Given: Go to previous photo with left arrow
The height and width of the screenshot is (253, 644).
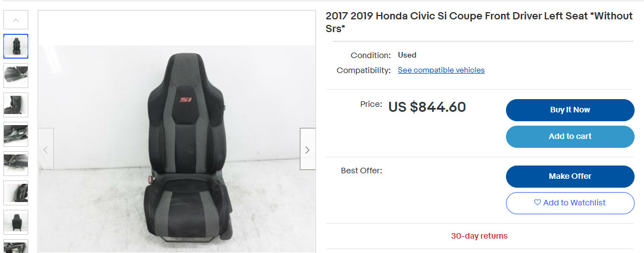Looking at the screenshot, I should pos(46,149).
